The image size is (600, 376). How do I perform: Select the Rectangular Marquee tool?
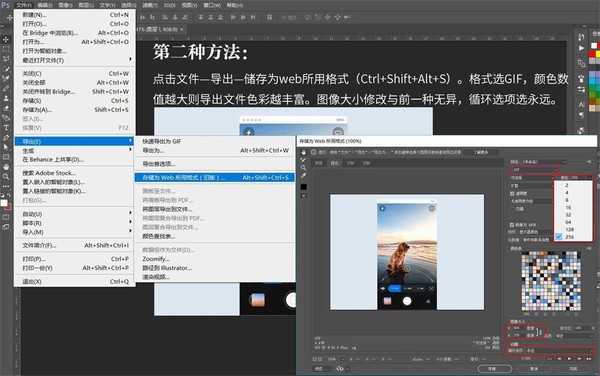[6, 49]
